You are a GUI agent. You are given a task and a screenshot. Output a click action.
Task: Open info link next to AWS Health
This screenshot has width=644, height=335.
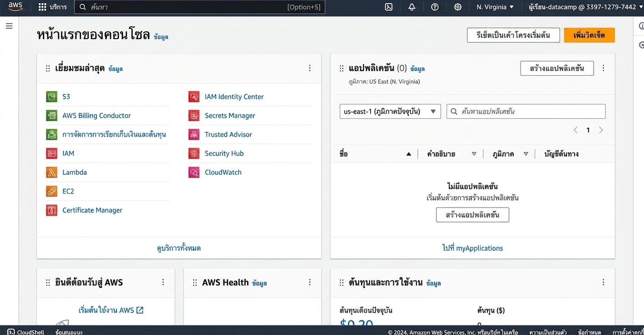click(259, 283)
